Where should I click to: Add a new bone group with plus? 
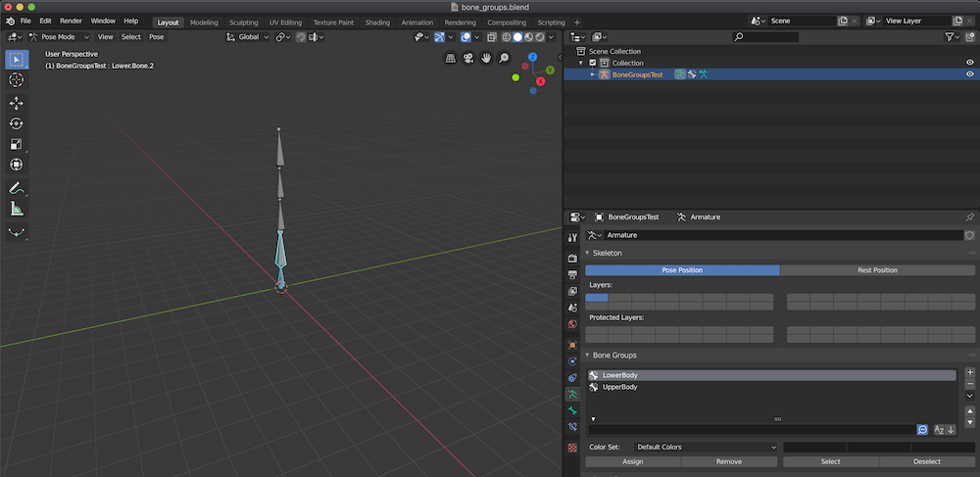969,373
